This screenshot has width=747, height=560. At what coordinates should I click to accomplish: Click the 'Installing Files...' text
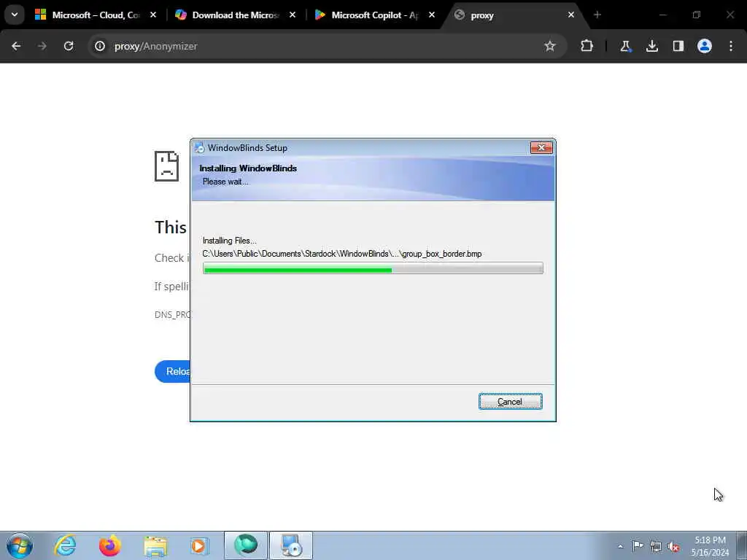click(x=230, y=241)
